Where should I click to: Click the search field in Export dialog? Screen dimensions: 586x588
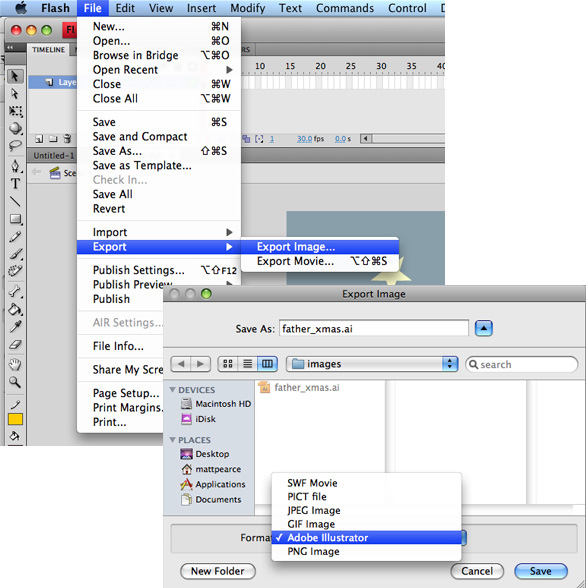[x=522, y=364]
